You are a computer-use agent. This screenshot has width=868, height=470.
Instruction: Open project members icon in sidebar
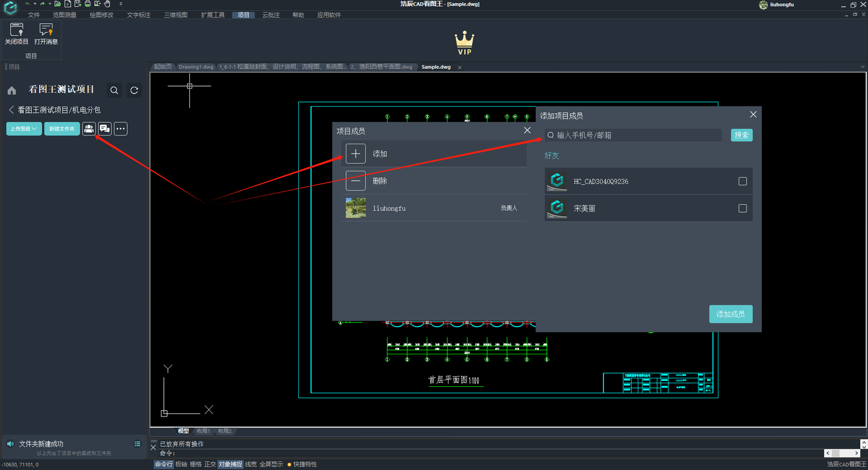89,128
